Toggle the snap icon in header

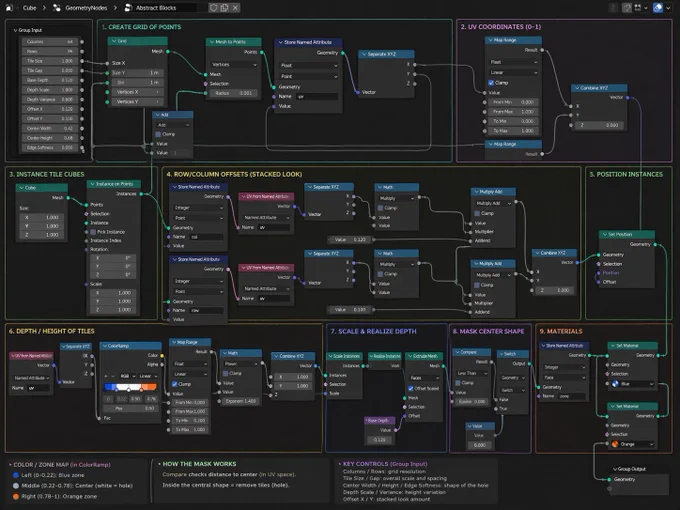(x=627, y=8)
